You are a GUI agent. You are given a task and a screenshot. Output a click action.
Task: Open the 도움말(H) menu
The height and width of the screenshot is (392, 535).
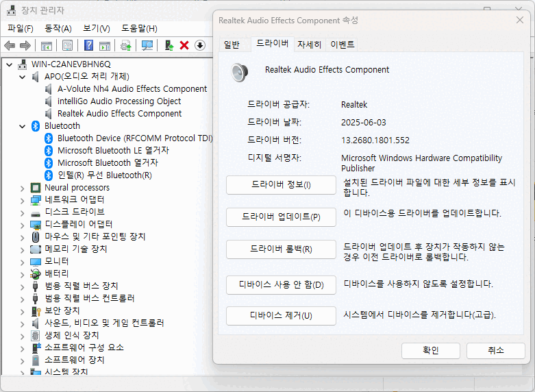tap(139, 28)
